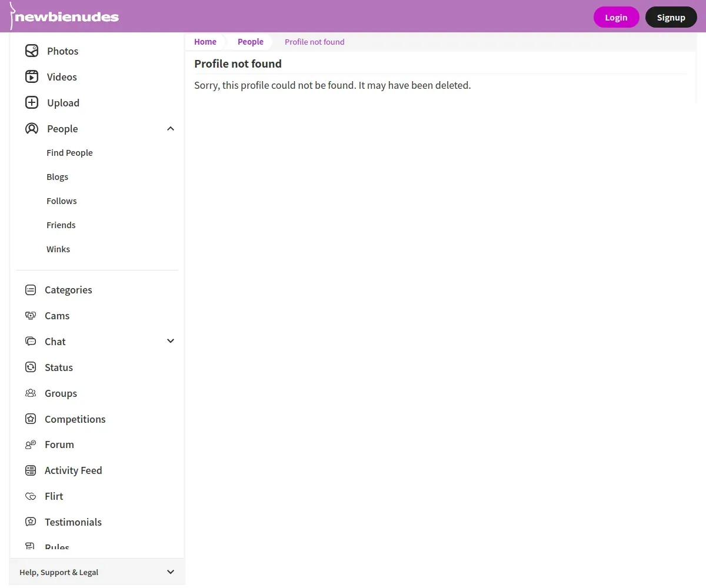Collapse the People submenu chevron

171,129
